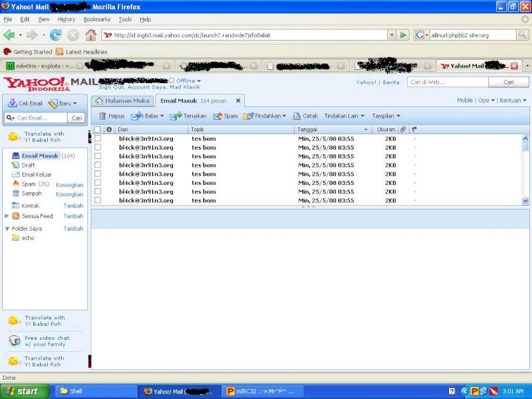This screenshot has width=532, height=399.
Task: Tick checkbox of second tes bom message
Action: (x=98, y=147)
